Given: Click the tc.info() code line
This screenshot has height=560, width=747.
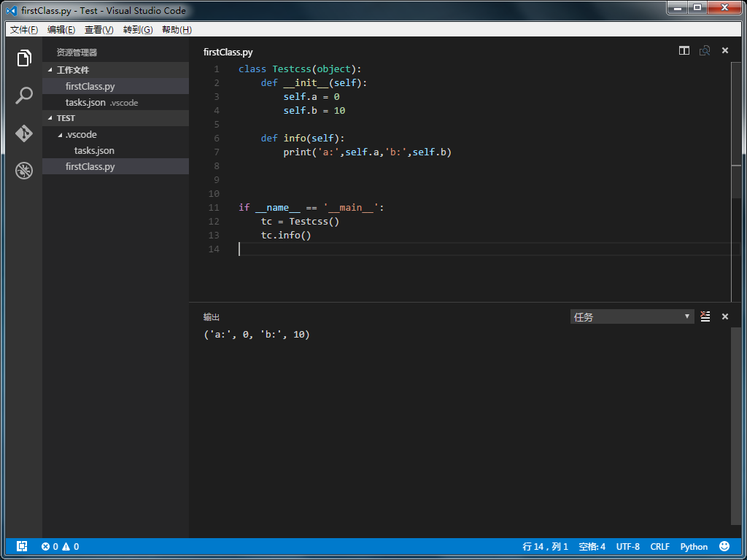Looking at the screenshot, I should 286,236.
